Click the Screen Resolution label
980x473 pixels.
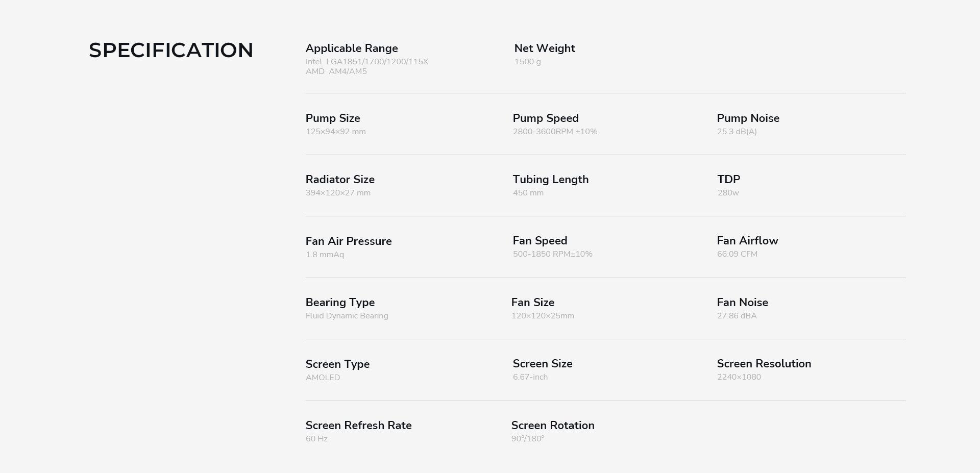click(x=764, y=364)
